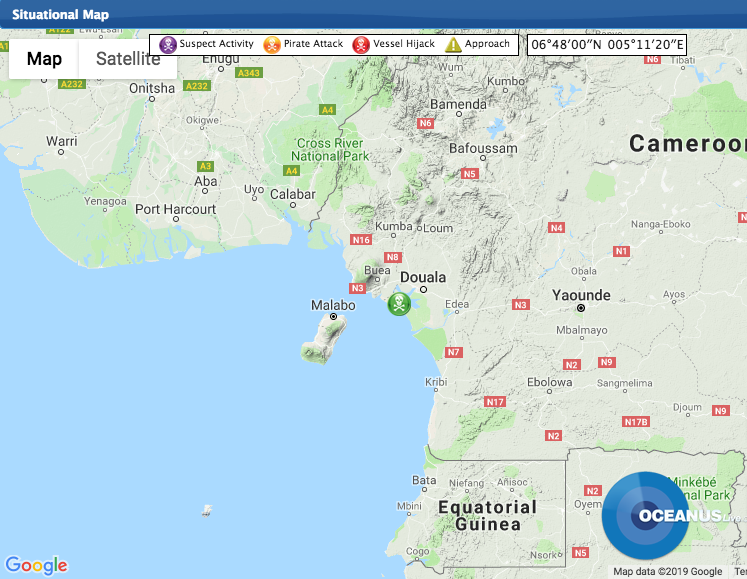This screenshot has width=747, height=579.
Task: Click the A343 road shield near Enugu
Action: click(249, 73)
